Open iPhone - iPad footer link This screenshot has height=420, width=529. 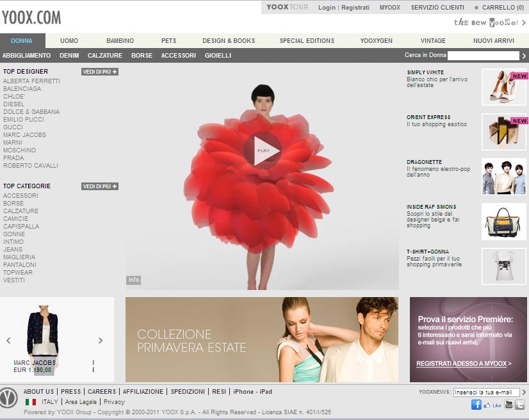pos(252,392)
